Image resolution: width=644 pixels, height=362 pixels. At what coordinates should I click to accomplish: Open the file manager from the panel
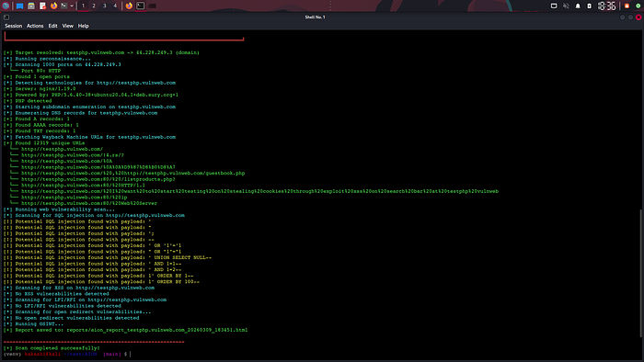pos(30,6)
